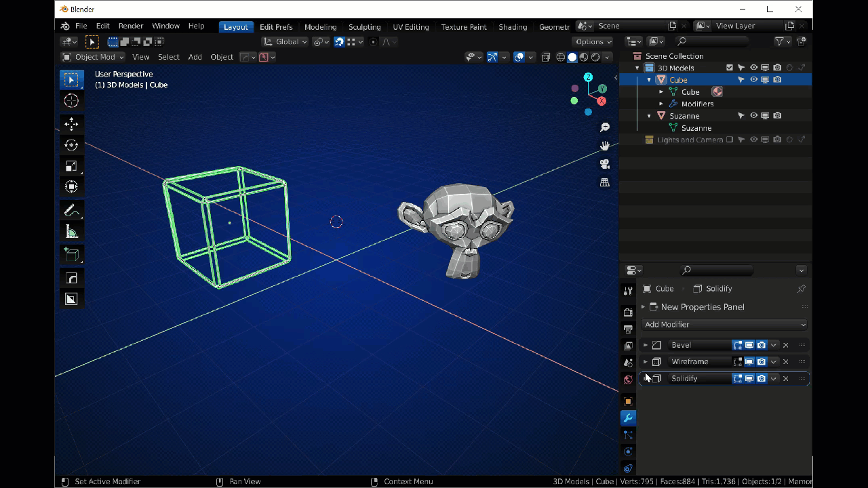Remove the Wireframe modifier

pyautogui.click(x=786, y=362)
